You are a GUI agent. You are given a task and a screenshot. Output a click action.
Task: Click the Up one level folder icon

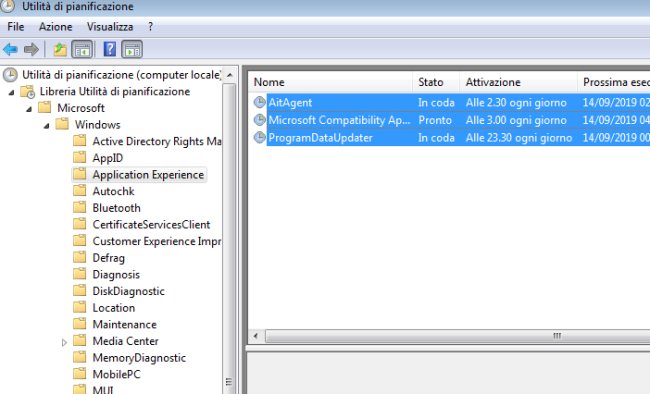60,50
